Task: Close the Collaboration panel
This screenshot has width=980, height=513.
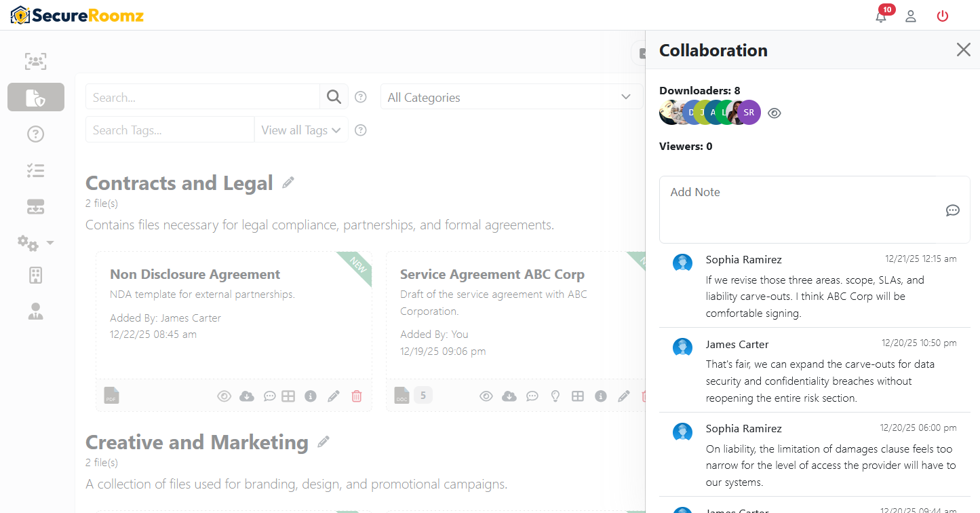Action: [963, 50]
